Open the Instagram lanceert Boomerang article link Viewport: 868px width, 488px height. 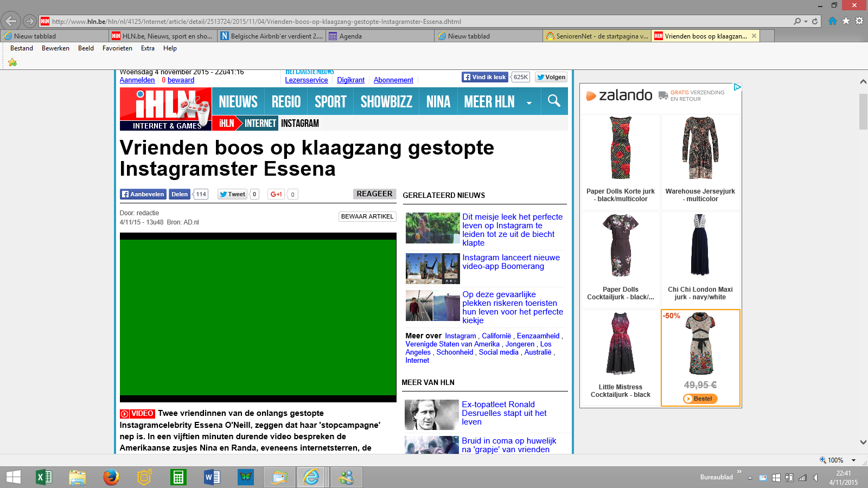[x=510, y=262]
